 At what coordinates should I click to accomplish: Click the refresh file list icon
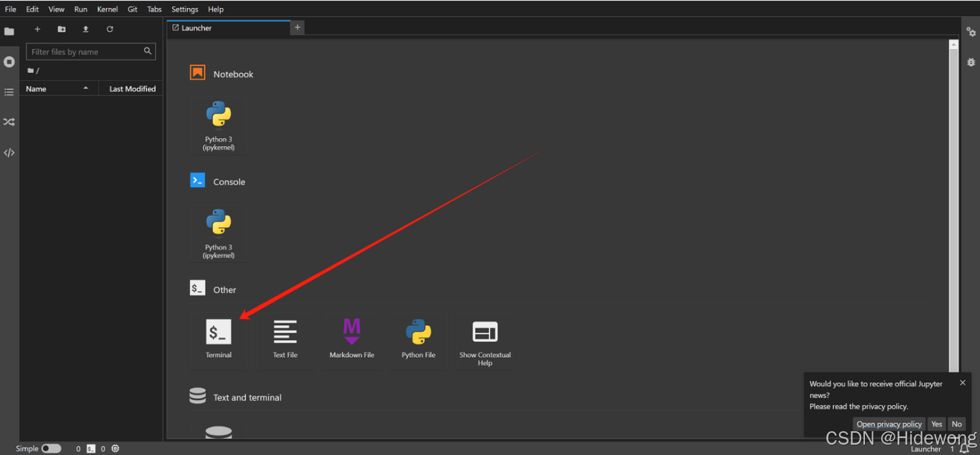coord(110,29)
